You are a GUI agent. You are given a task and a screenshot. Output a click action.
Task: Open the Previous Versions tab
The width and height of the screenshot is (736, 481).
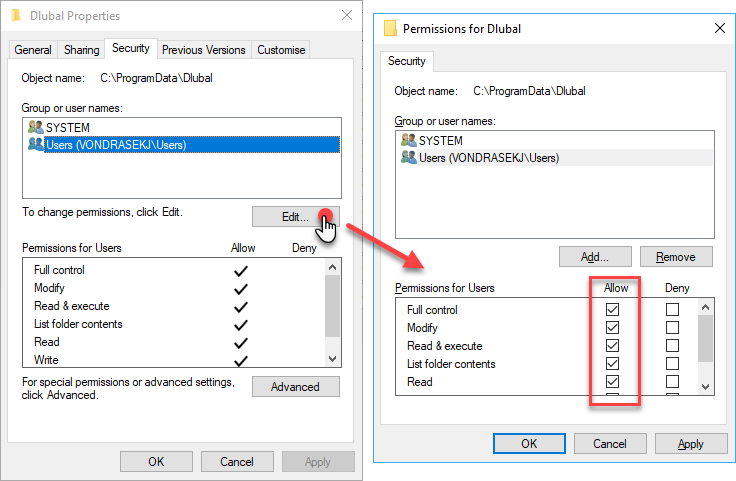point(203,49)
